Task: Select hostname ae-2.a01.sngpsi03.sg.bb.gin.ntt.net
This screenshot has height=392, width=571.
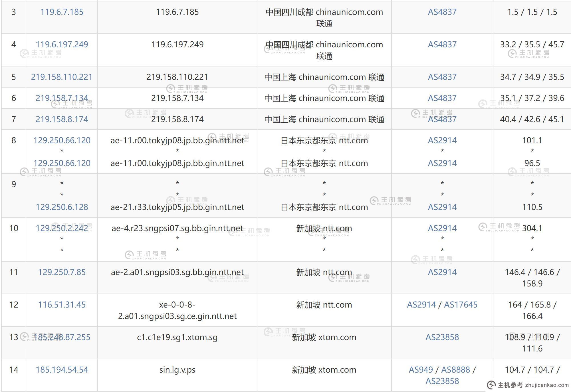Action: 177,272
